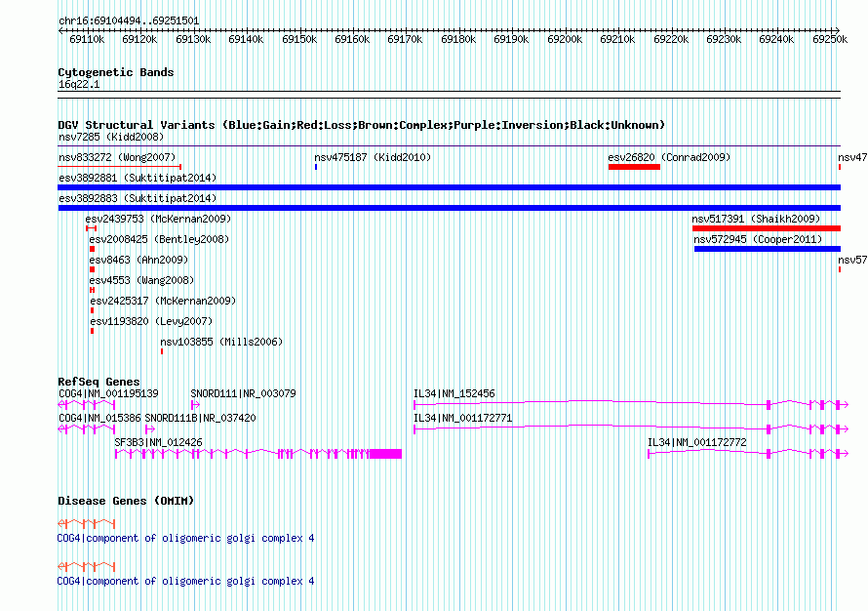Screen dimensions: 868x611
Task: Open the esv3892881 (Suktitipat2014) label
Action: [x=138, y=178]
